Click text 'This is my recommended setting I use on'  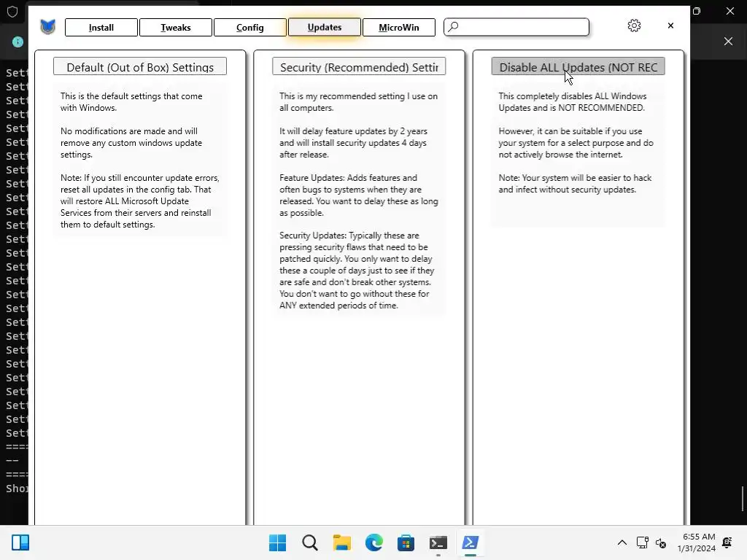click(358, 96)
